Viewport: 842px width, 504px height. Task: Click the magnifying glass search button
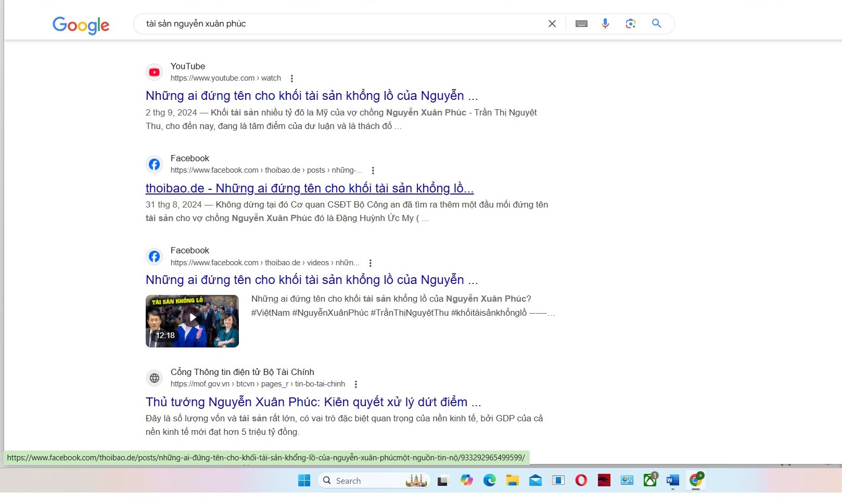tap(657, 24)
